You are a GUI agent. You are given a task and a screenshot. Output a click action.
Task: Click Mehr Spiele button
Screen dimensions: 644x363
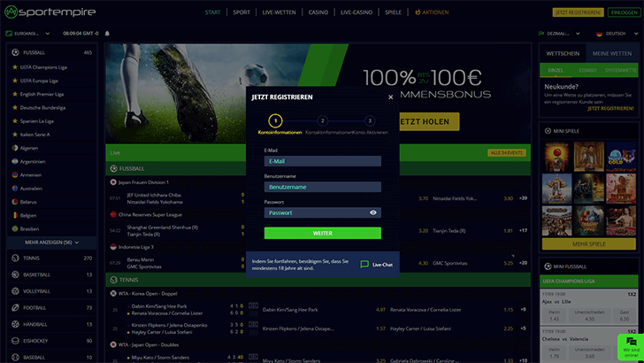[x=589, y=243]
